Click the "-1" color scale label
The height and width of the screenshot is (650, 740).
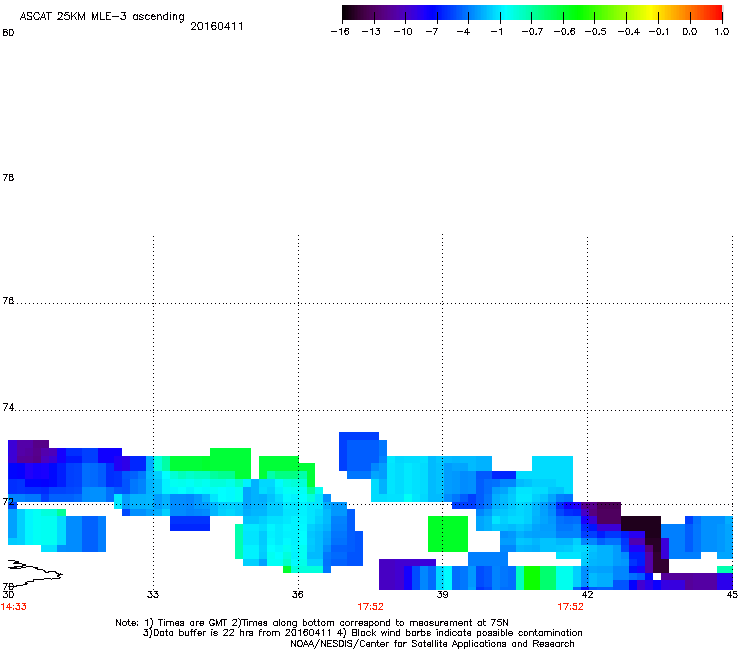(x=496, y=32)
